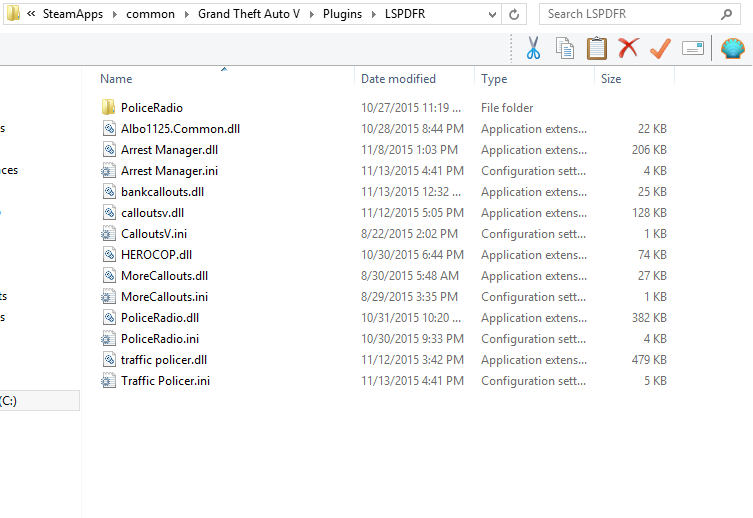Click the MoreCallouts.dll file name
Image resolution: width=753 pixels, height=518 pixels.
[164, 276]
